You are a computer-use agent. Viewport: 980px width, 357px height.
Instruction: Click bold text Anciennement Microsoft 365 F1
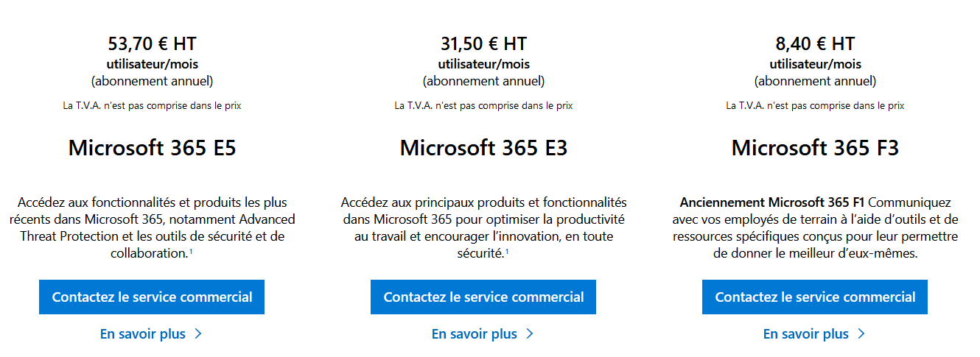772,202
